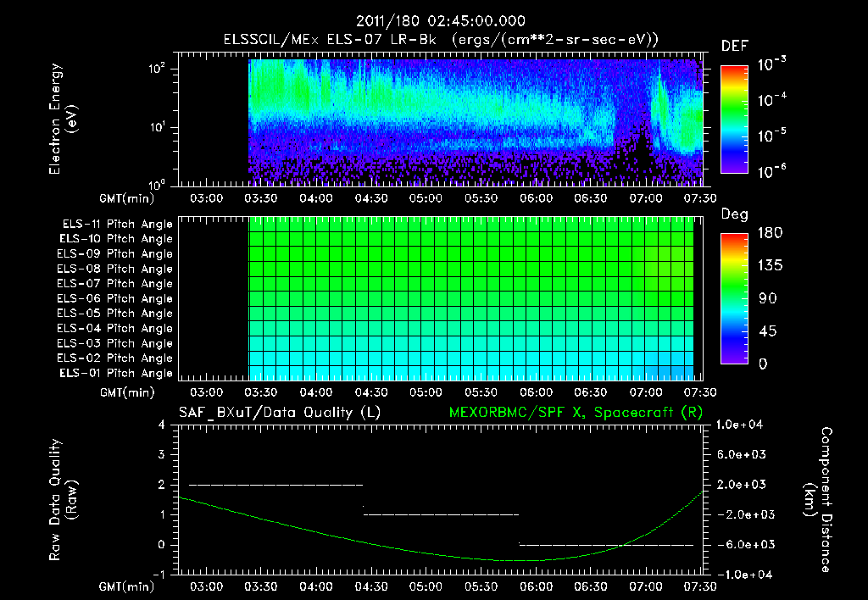868x600 pixels.
Task: Click the Electron Energy (eV) axis label
Action: click(63, 119)
